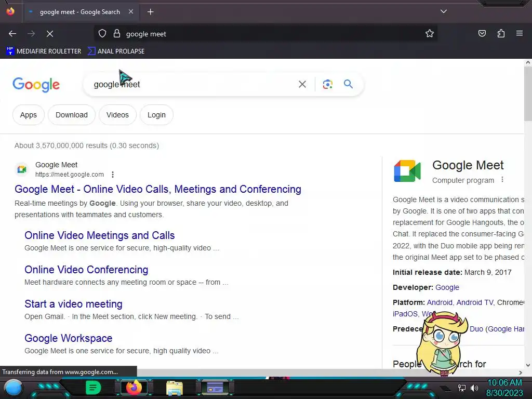Image resolution: width=532 pixels, height=399 pixels.
Task: Search by image with camera icon
Action: point(327,84)
